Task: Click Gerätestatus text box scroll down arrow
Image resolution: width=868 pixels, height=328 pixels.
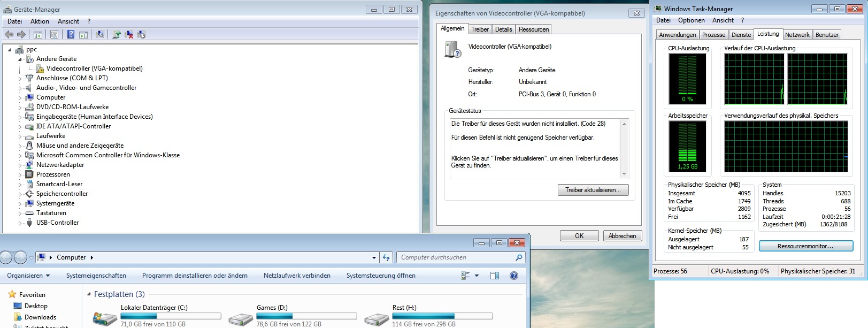Action: pyautogui.click(x=624, y=174)
